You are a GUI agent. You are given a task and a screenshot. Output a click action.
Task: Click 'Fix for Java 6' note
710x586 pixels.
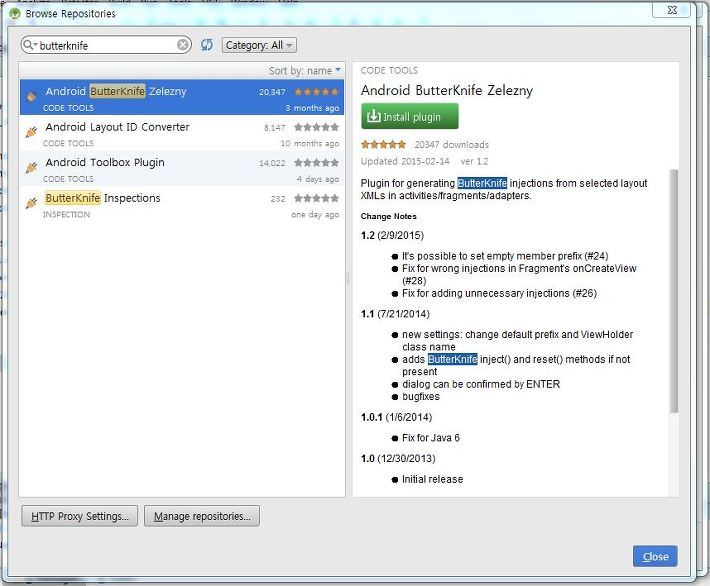point(431,438)
